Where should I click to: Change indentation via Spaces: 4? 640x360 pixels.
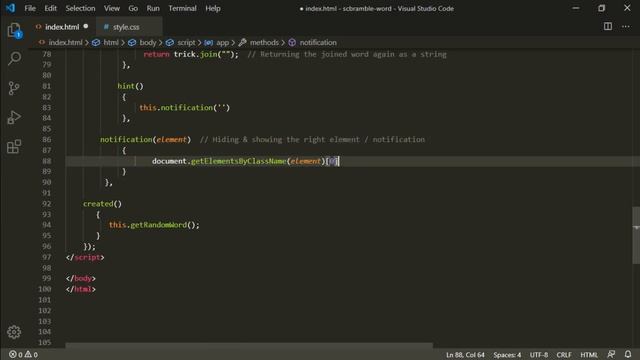pyautogui.click(x=507, y=355)
